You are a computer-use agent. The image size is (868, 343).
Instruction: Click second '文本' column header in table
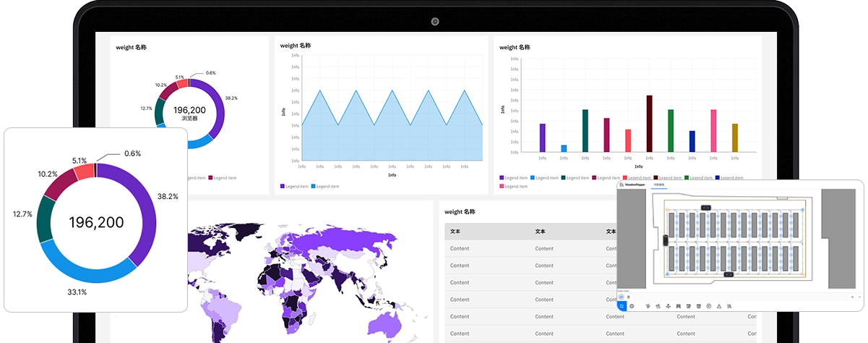540,232
